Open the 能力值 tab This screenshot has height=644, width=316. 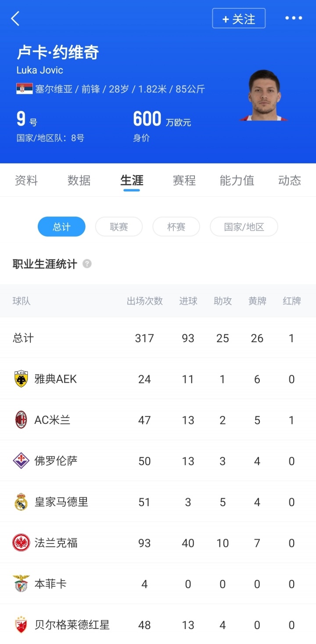click(x=237, y=181)
